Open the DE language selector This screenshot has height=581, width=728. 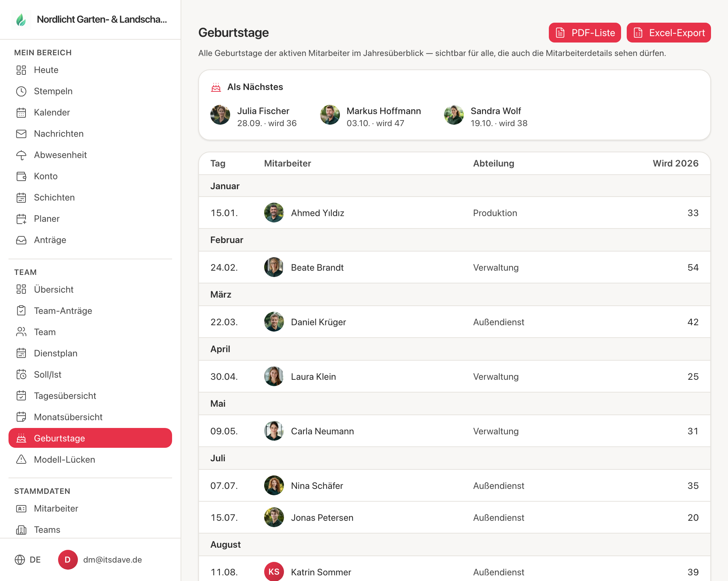pos(28,560)
